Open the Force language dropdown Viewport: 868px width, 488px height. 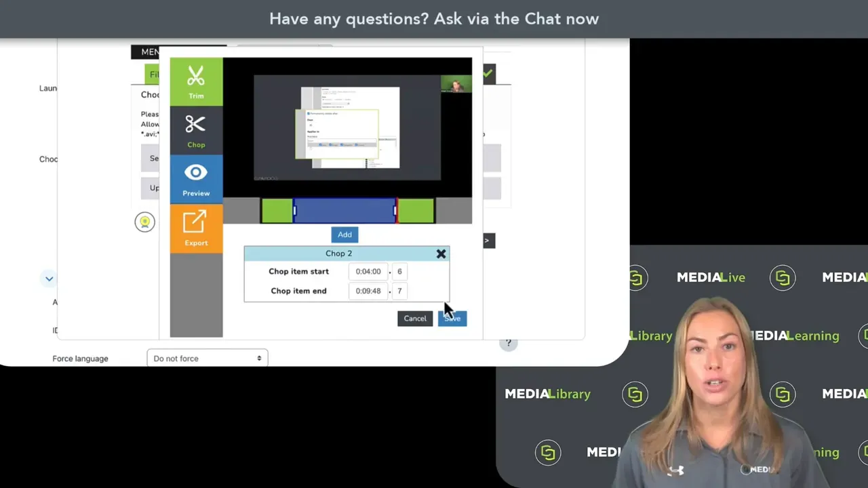point(208,358)
